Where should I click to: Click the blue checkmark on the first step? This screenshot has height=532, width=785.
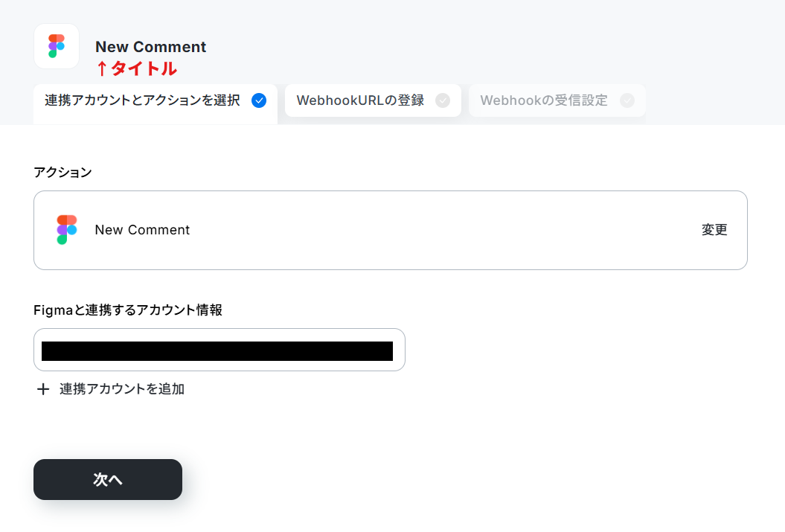pos(259,100)
